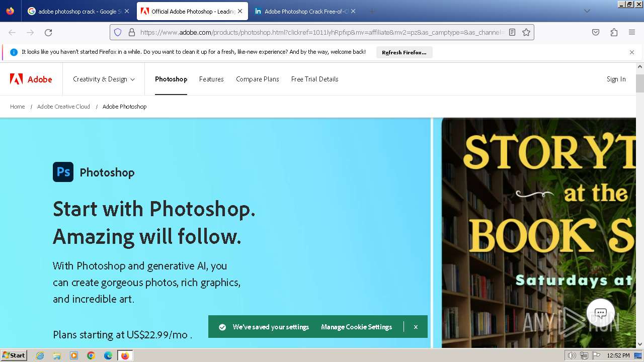Launch Microsoft Edge from the taskbar
644x362 pixels.
point(108,355)
